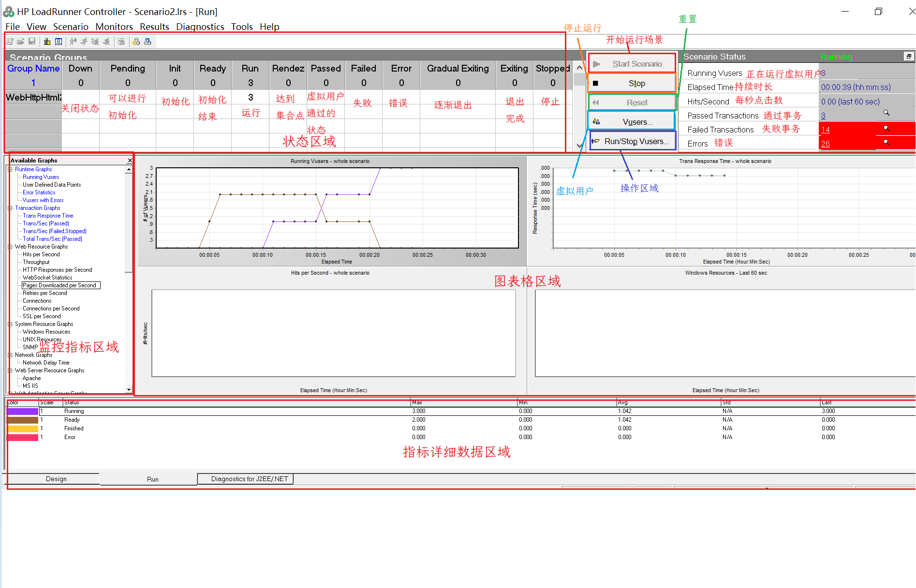Viewport: 916px width, 588px height.
Task: Select Running Vusers in Available Graphs
Action: [41, 177]
